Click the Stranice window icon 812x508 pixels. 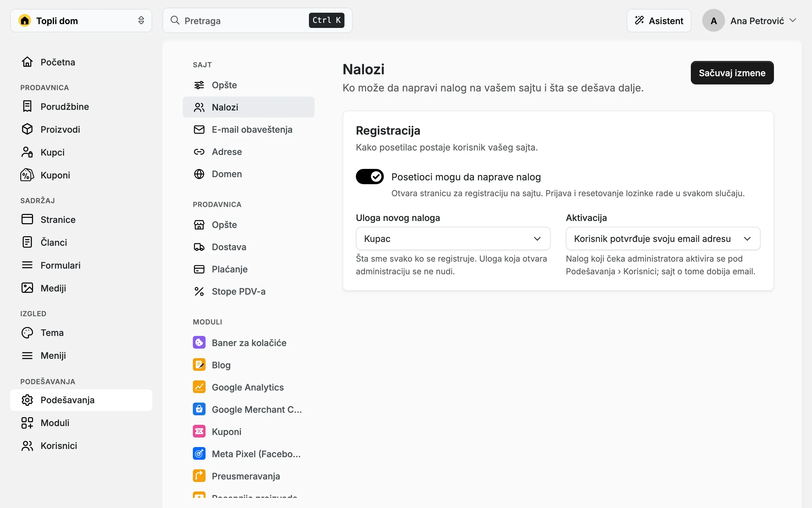coord(27,219)
